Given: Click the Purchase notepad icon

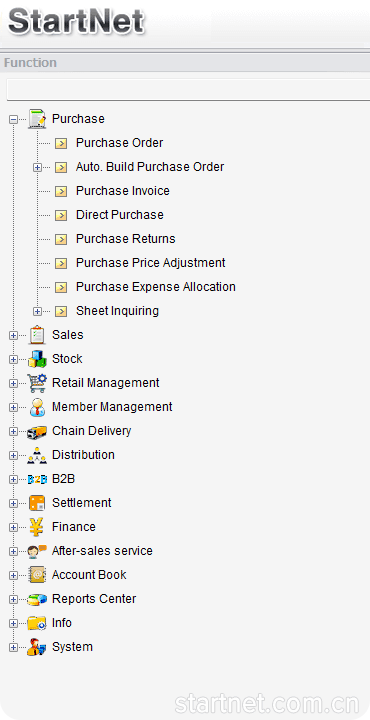Looking at the screenshot, I should 37,119.
